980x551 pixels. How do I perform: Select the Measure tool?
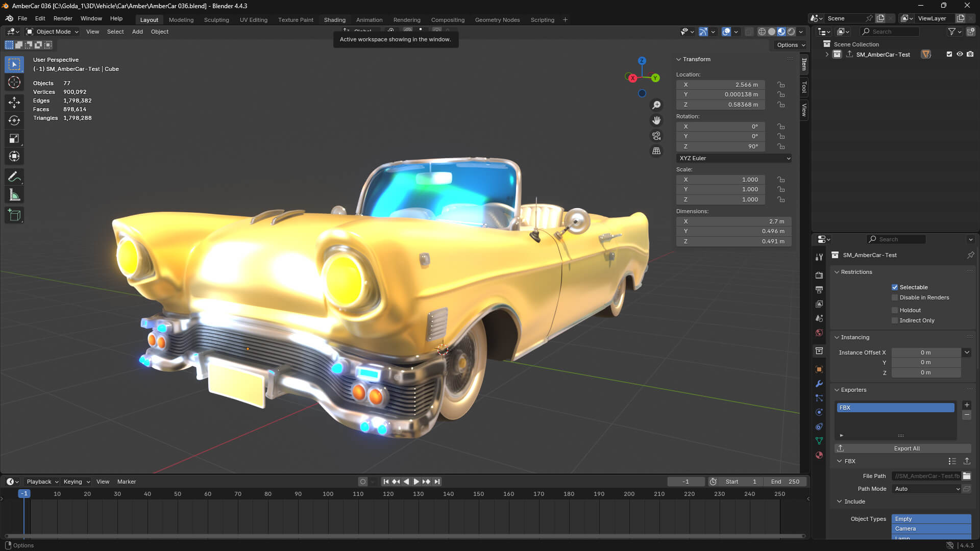coord(14,194)
